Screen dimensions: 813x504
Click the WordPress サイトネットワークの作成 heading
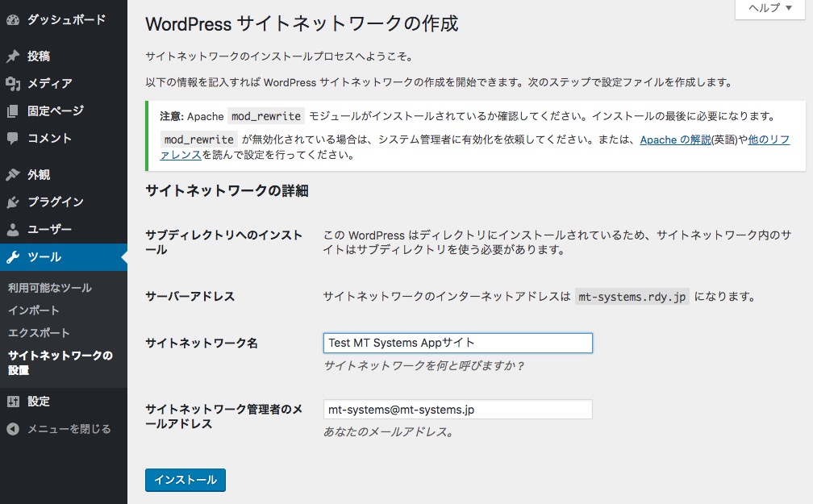[x=302, y=24]
